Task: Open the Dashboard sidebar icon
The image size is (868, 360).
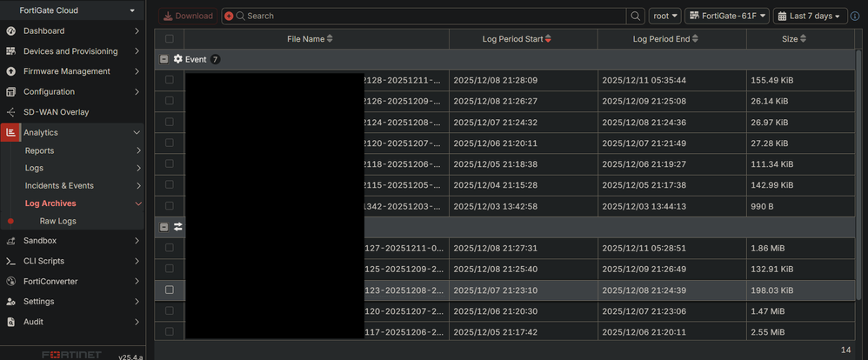Action: (10, 31)
